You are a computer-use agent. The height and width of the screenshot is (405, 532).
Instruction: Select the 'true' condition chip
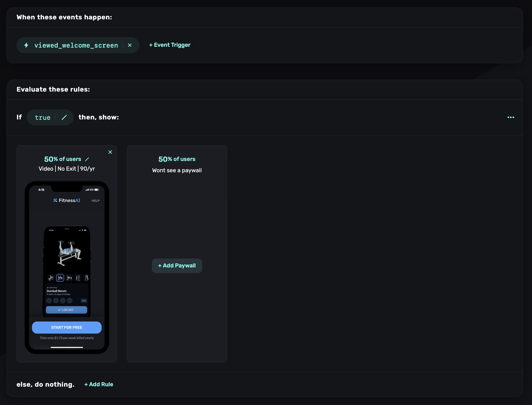43,117
